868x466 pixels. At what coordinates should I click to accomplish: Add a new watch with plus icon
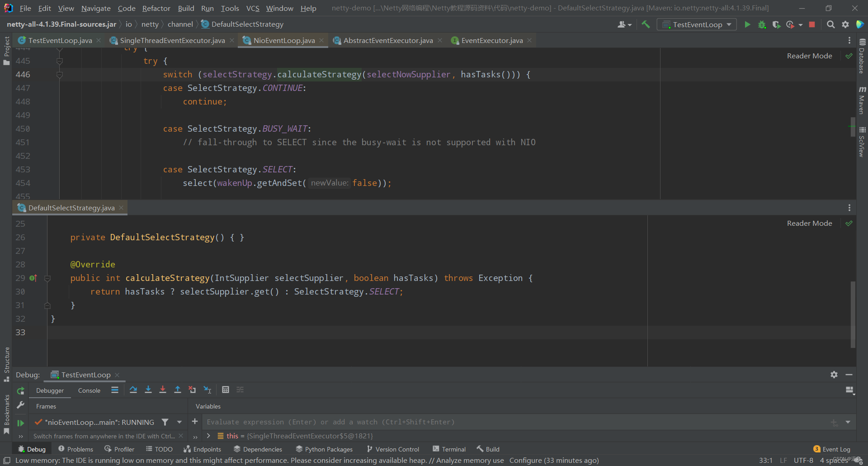tap(195, 422)
